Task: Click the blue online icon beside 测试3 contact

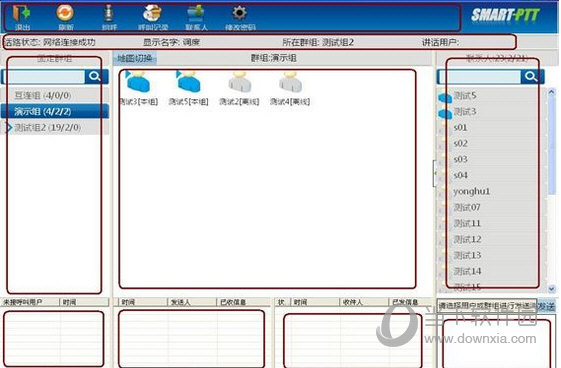Action: 445,113
